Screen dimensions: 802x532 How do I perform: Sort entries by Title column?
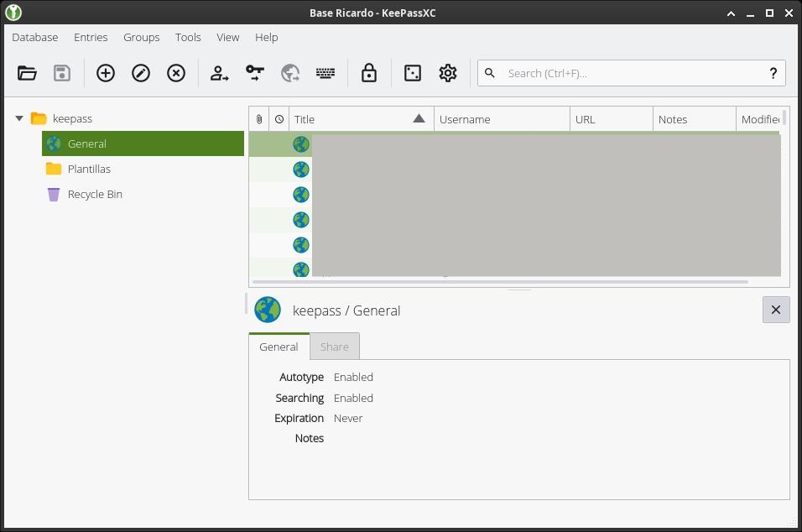(362, 119)
